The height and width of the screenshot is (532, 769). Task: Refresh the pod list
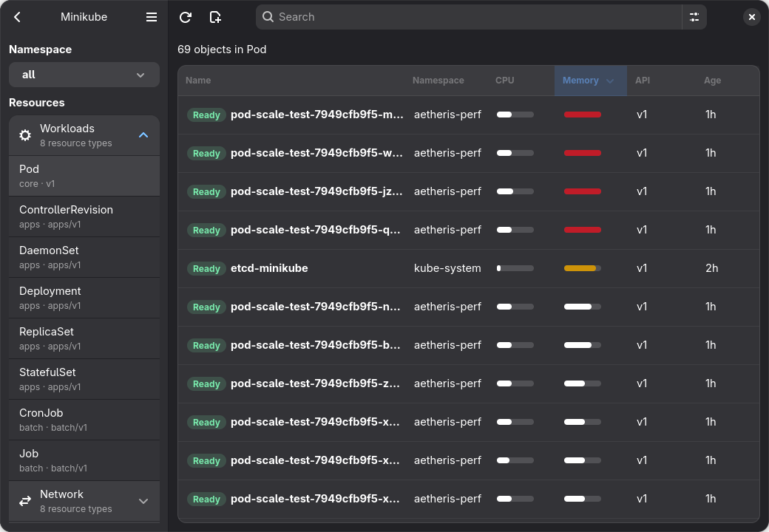(x=186, y=17)
